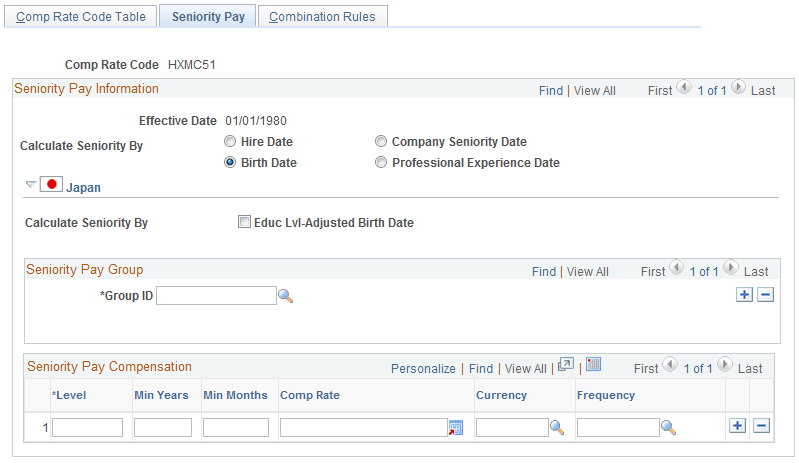The width and height of the screenshot is (799, 463).
Task: Delete the Seniority Pay Group row
Action: (765, 295)
